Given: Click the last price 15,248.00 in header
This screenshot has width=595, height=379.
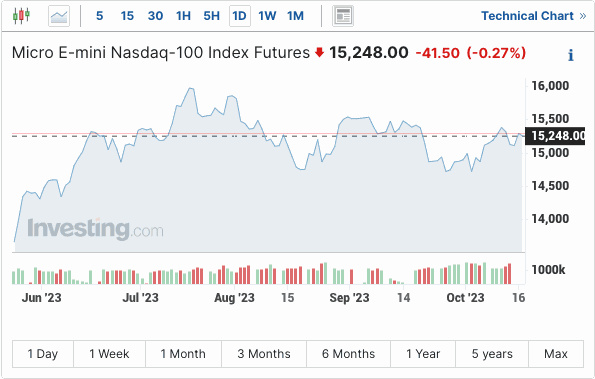Looking at the screenshot, I should pyautogui.click(x=368, y=53).
